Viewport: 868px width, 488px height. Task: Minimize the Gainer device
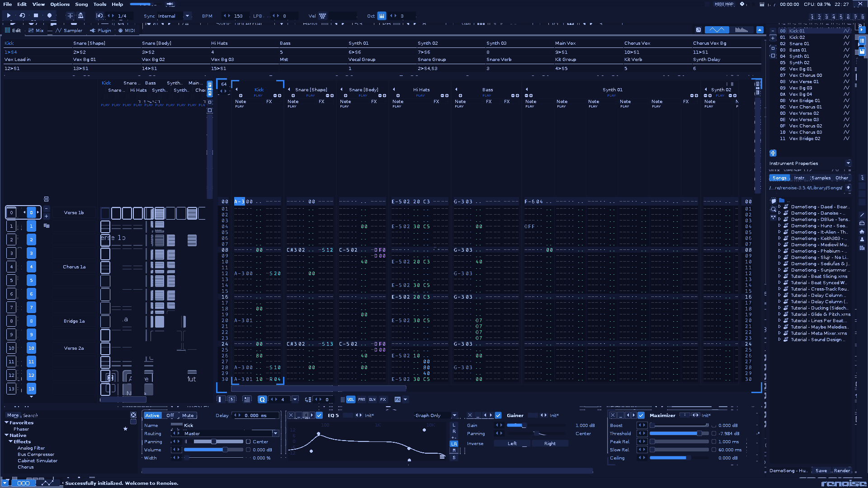click(478, 415)
